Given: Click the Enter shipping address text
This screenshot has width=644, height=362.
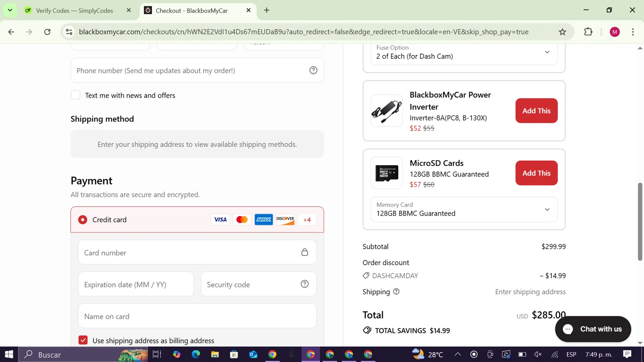Looking at the screenshot, I should pos(530,292).
